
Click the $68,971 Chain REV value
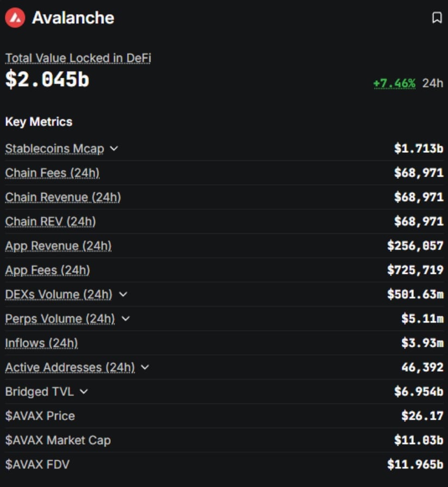(419, 221)
